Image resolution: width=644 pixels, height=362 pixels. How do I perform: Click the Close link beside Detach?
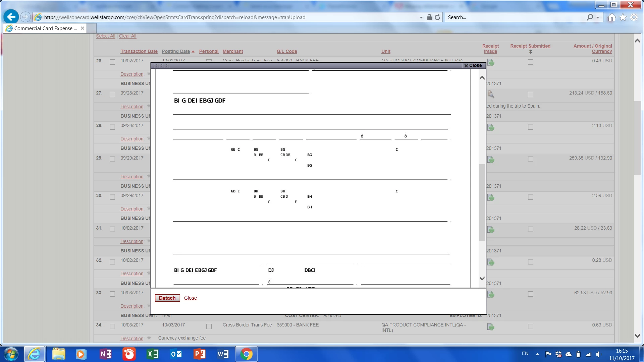pos(190,298)
